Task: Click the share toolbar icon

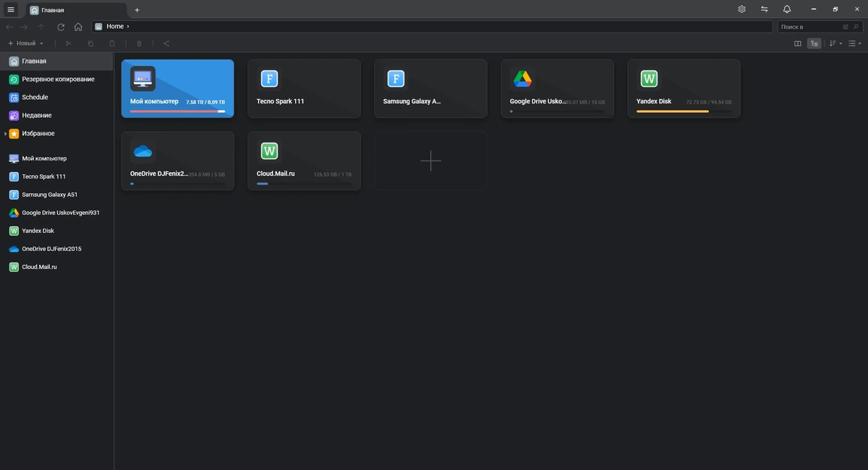Action: (166, 43)
